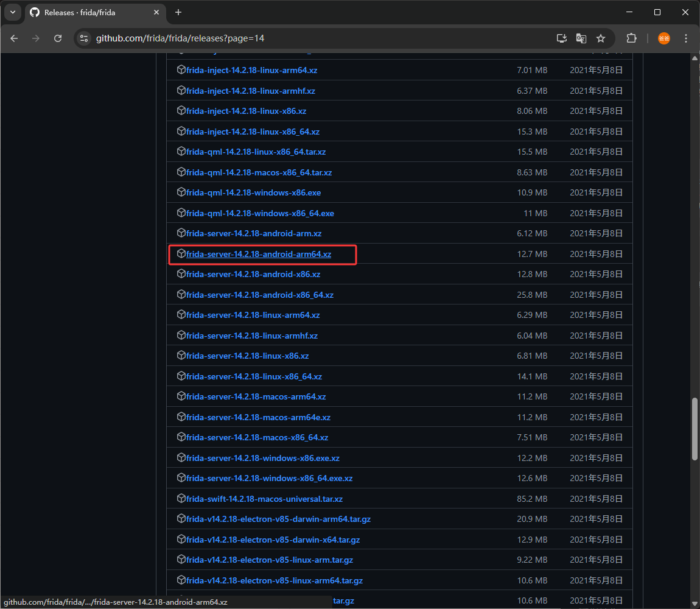Open the extensions puzzle icon
The height and width of the screenshot is (609, 700).
pyautogui.click(x=631, y=38)
